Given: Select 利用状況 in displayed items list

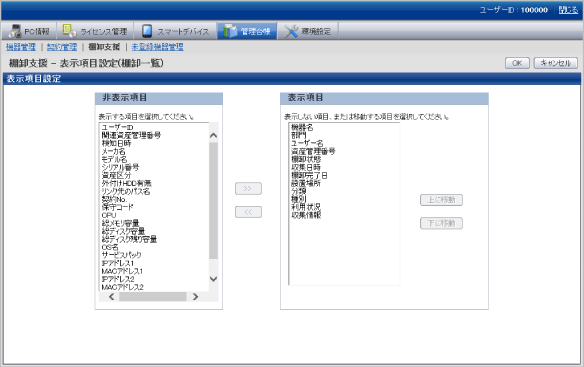Looking at the screenshot, I should pyautogui.click(x=306, y=207).
